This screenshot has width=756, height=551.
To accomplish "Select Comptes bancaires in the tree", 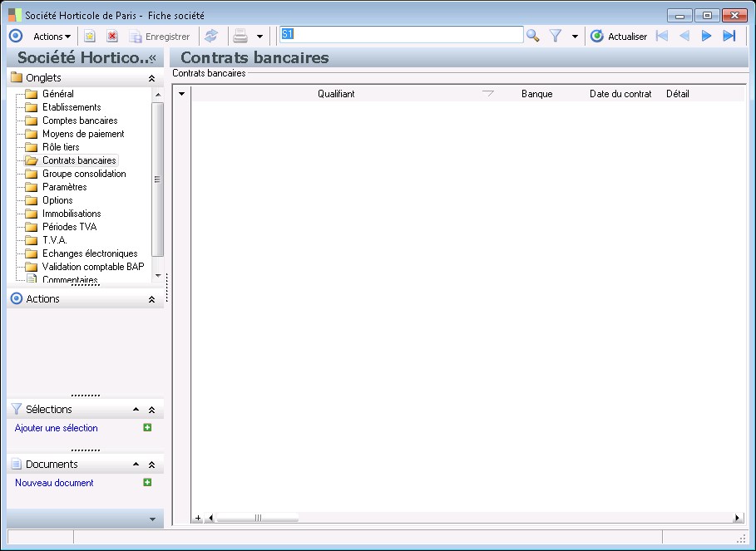I will click(80, 121).
